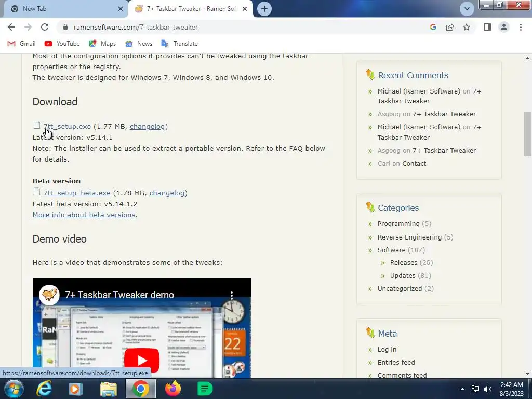Close the 7+ Taskbar Tweaker tab

tap(245, 9)
